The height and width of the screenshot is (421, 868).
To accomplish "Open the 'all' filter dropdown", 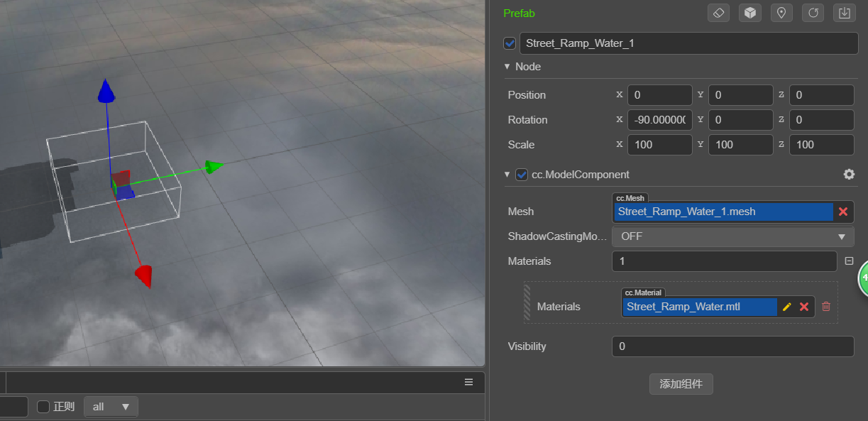I will point(111,407).
